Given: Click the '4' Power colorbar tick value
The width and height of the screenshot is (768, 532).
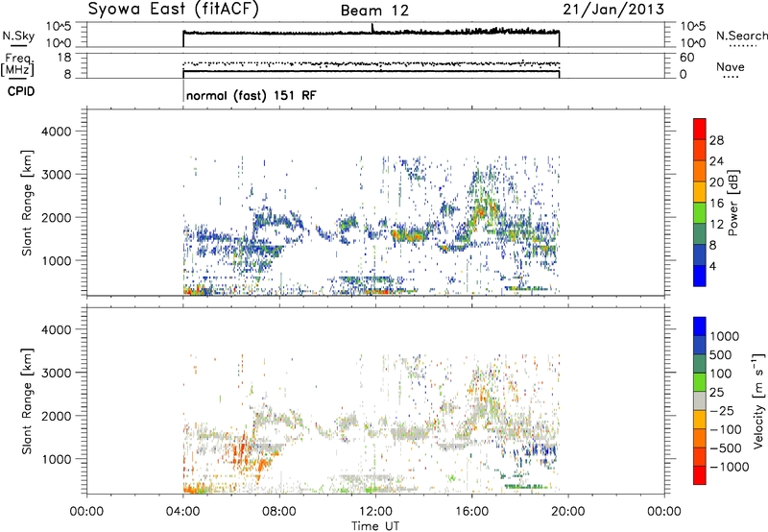Looking at the screenshot, I should [x=712, y=266].
